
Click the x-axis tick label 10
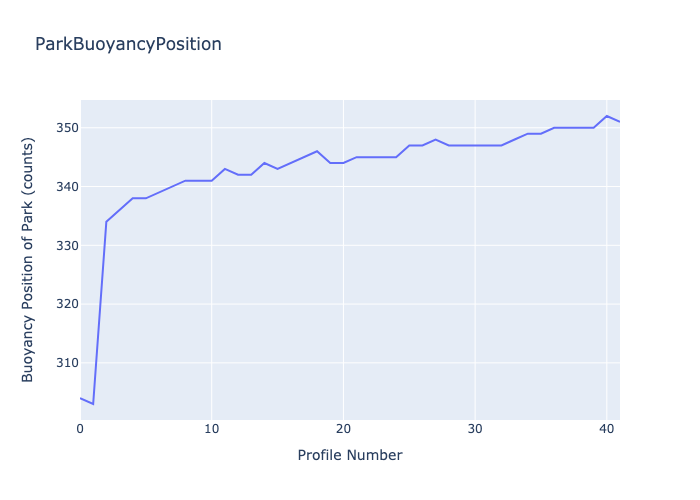click(x=212, y=429)
